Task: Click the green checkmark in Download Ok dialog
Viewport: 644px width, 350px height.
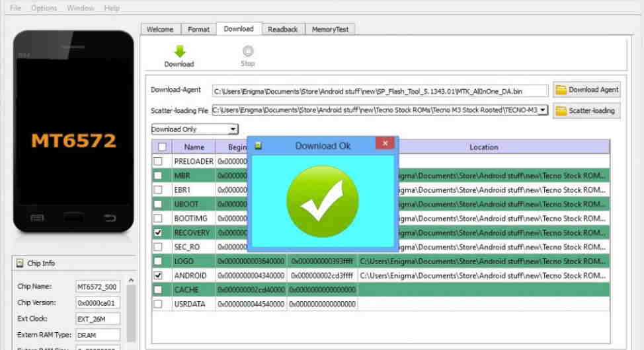Action: (323, 201)
